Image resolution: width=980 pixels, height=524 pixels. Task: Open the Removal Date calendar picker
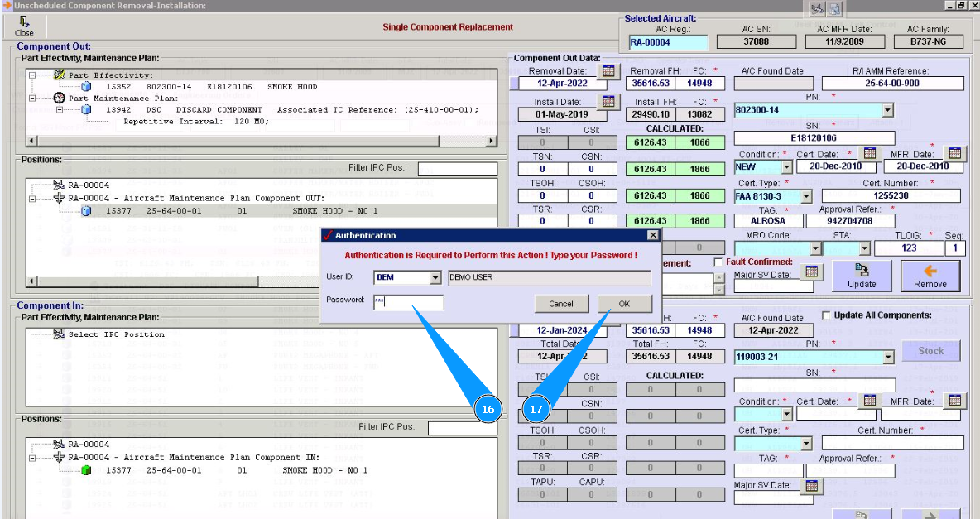coord(608,71)
